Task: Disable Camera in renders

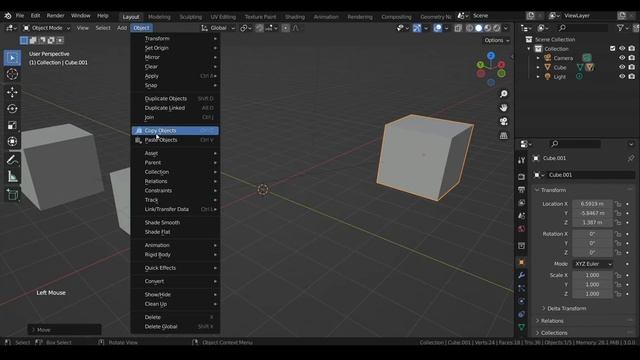Action: tap(631, 58)
